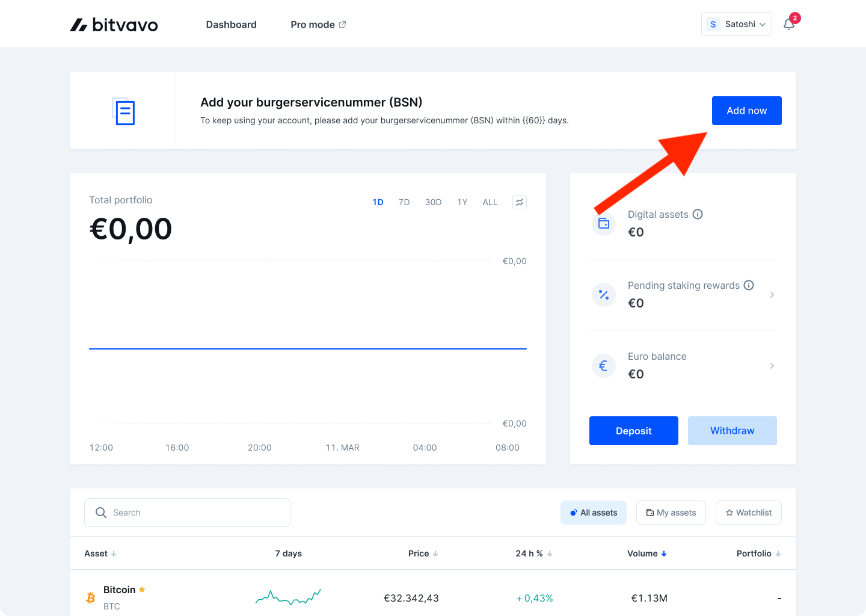Sort by Asset column
Viewport: 866px width, 616px height.
pos(100,553)
